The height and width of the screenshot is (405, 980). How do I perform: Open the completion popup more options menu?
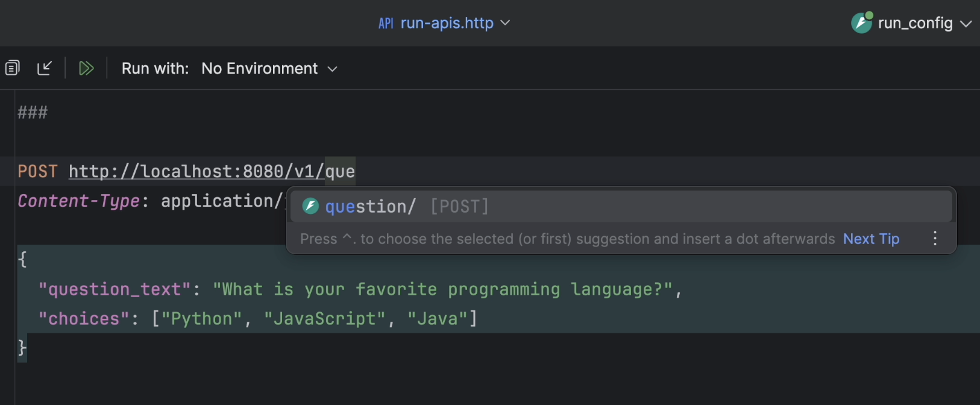click(935, 238)
